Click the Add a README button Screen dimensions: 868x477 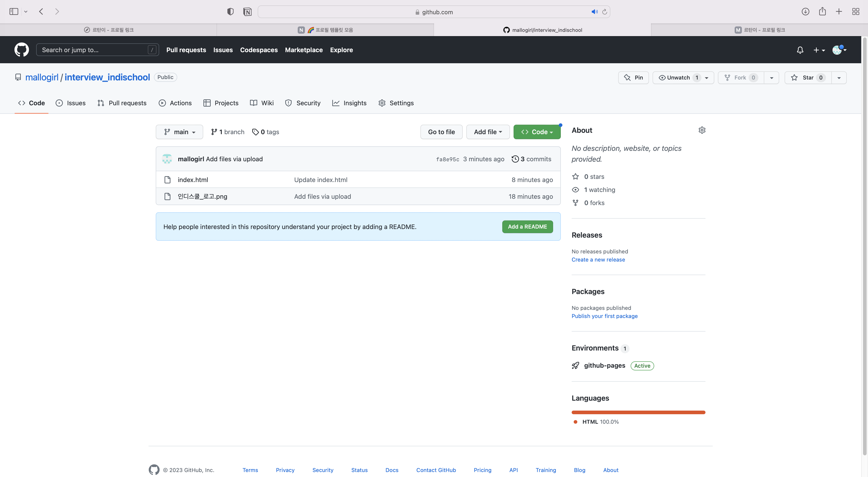click(x=527, y=227)
